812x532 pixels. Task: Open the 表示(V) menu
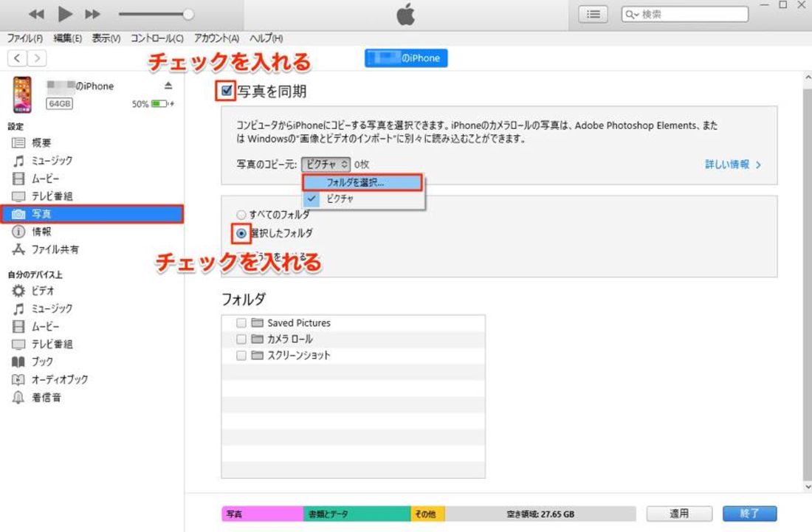(106, 38)
